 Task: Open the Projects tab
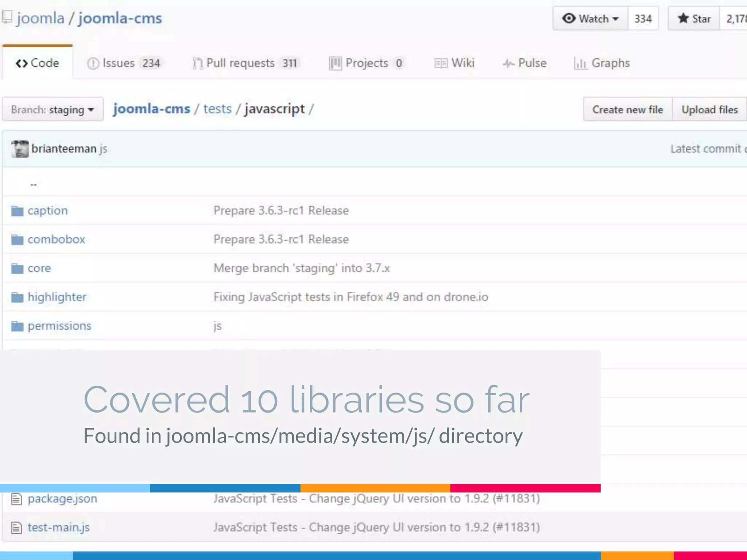click(367, 63)
